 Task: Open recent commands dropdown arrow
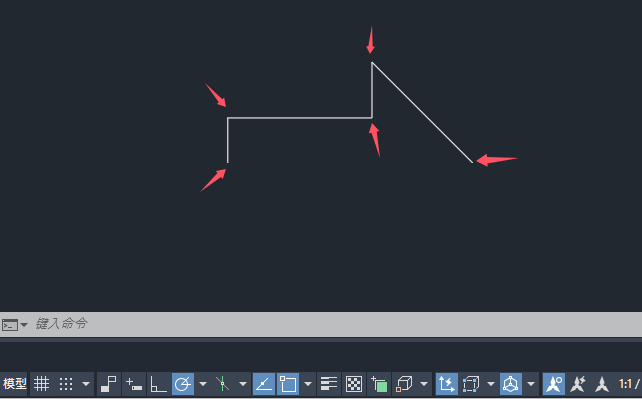(24, 325)
